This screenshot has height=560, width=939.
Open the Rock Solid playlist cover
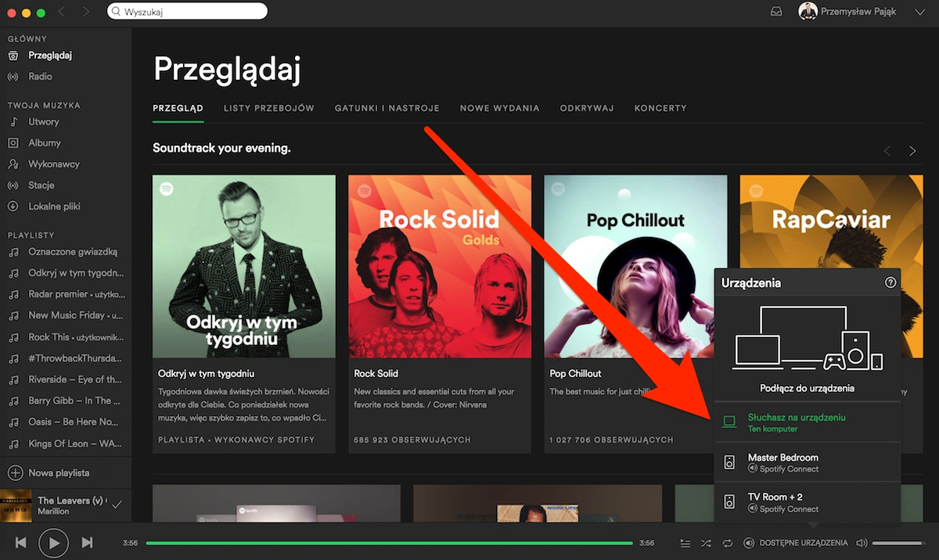pos(440,266)
